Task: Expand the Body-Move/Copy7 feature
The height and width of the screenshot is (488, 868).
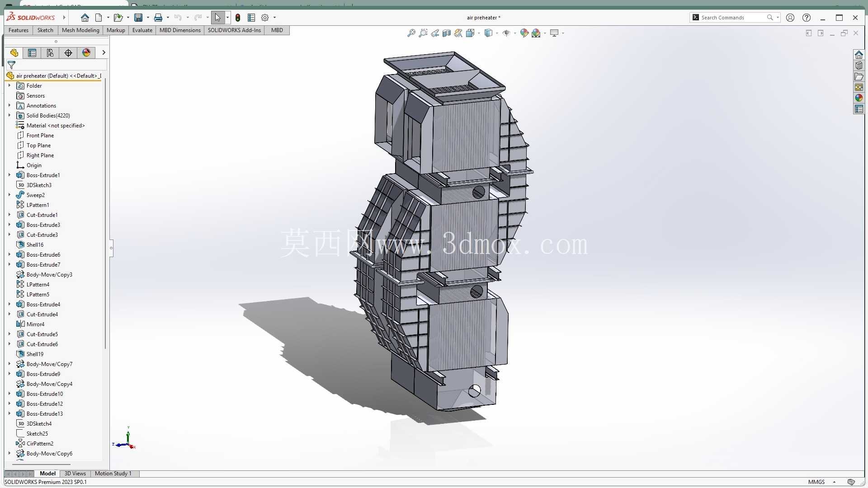Action: pyautogui.click(x=9, y=364)
